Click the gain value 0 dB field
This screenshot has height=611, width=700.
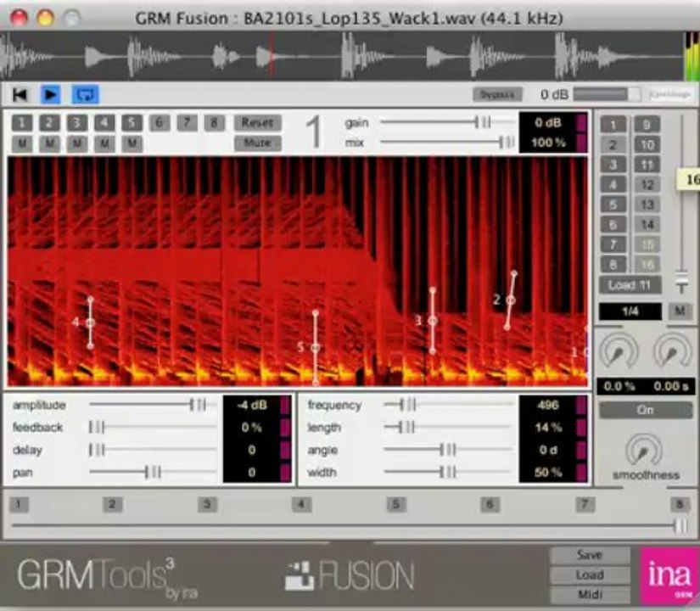pos(548,122)
